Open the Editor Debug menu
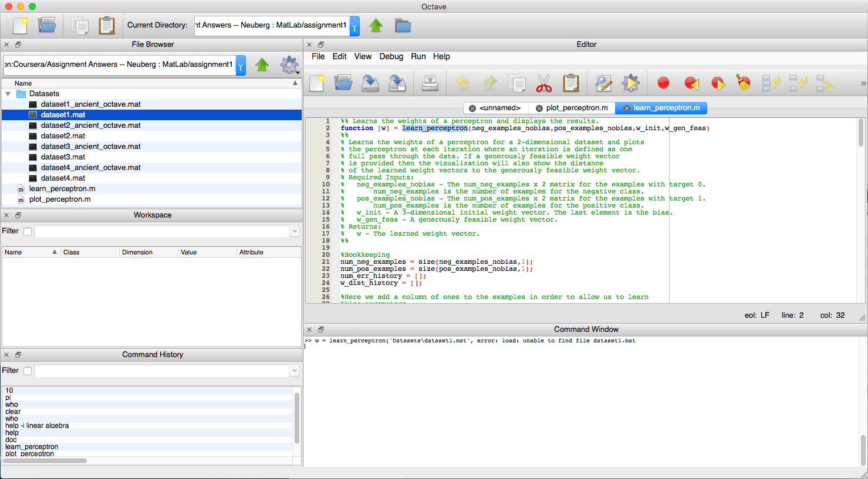Image resolution: width=868 pixels, height=479 pixels. (x=391, y=56)
